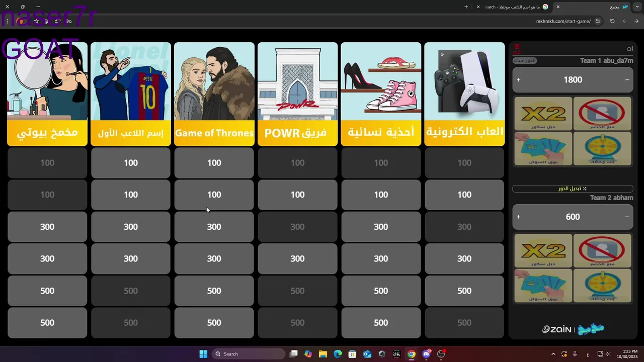The height and width of the screenshot is (362, 644).
Task: Open the Chrome three-dot menu
Action: click(7, 21)
